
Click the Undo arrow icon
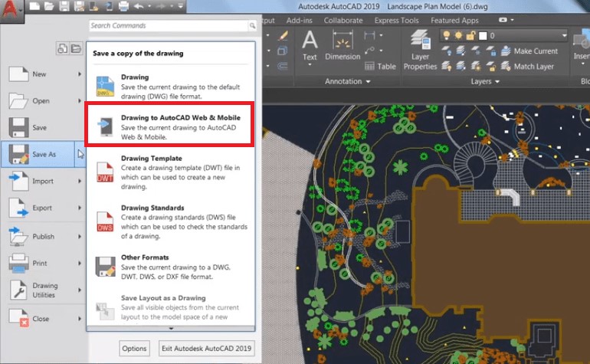point(138,6)
